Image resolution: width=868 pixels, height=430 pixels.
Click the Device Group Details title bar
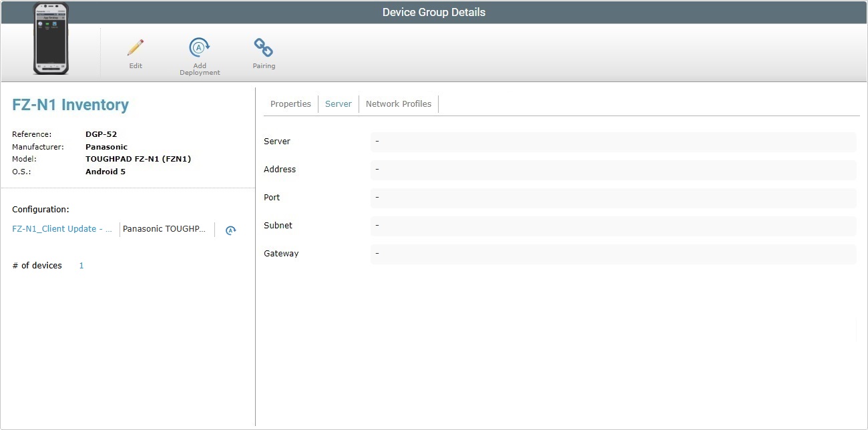point(434,11)
